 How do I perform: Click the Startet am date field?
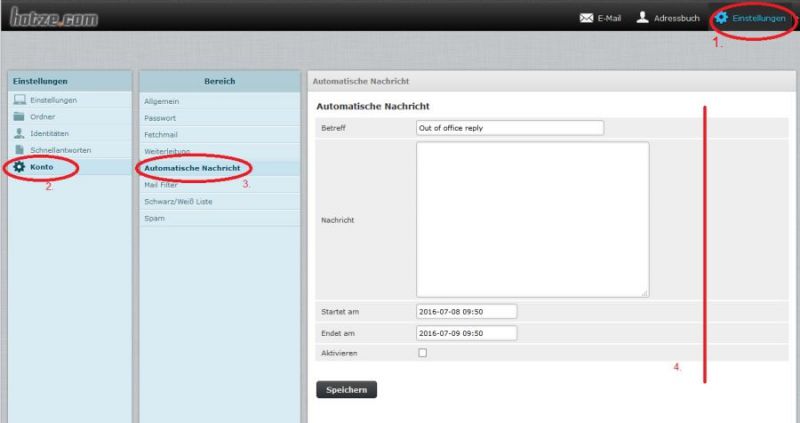click(x=465, y=311)
